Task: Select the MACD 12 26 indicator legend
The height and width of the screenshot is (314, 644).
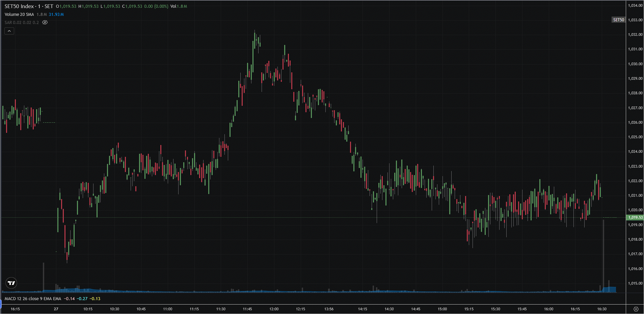Action: click(x=33, y=298)
